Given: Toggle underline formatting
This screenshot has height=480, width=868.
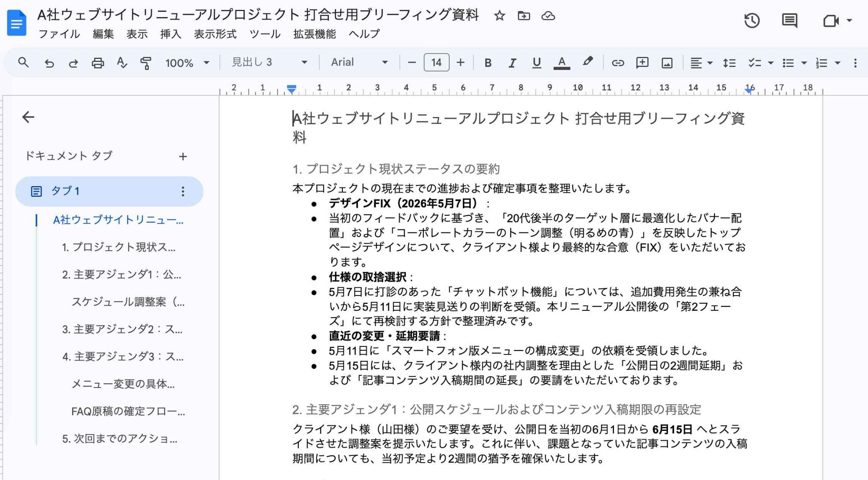Looking at the screenshot, I should (x=537, y=63).
